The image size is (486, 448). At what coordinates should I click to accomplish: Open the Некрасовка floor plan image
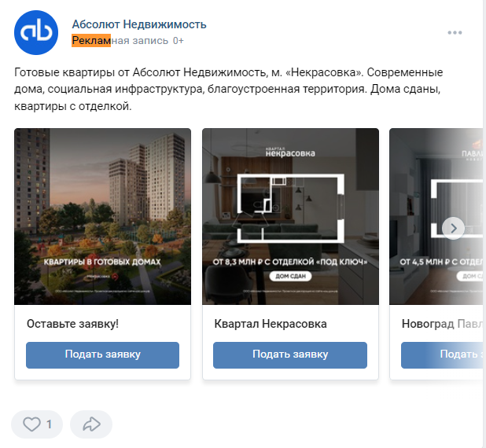click(x=290, y=217)
